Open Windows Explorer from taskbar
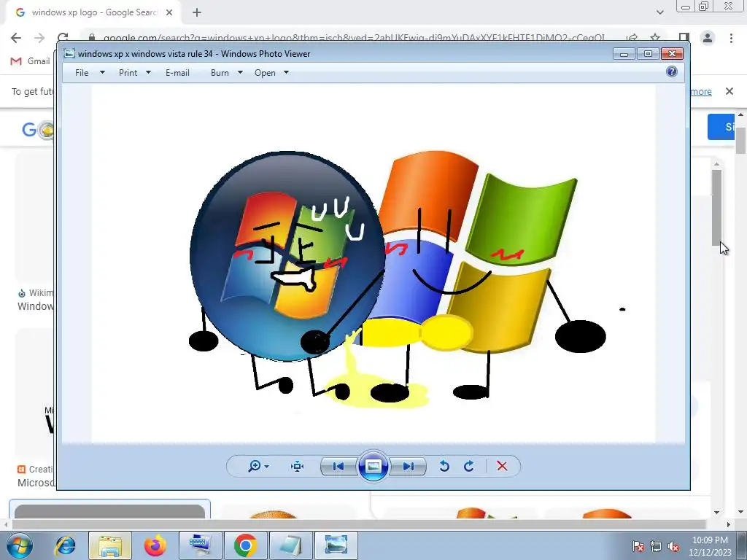 pyautogui.click(x=109, y=545)
